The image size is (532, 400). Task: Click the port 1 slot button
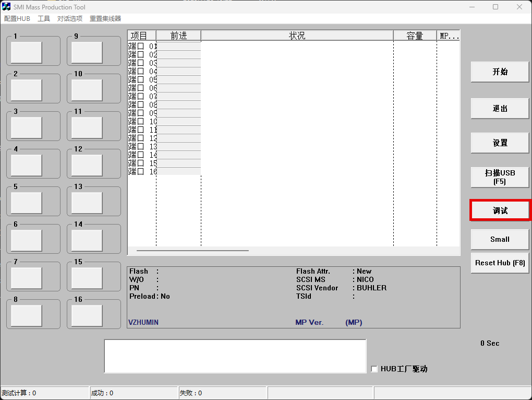[x=27, y=53]
